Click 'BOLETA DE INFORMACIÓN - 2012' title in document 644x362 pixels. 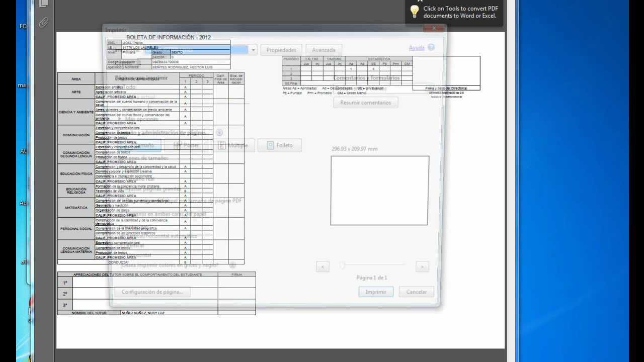pyautogui.click(x=168, y=37)
